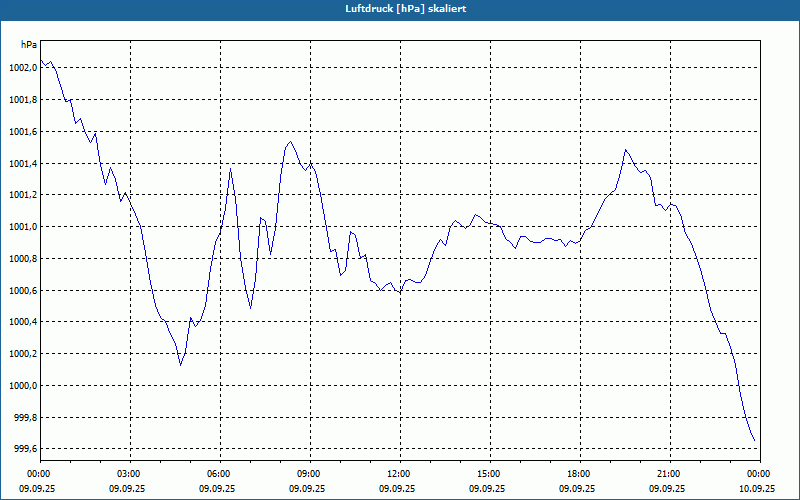
Task: Click the 1001,0 y-axis label
Action: pos(23,227)
